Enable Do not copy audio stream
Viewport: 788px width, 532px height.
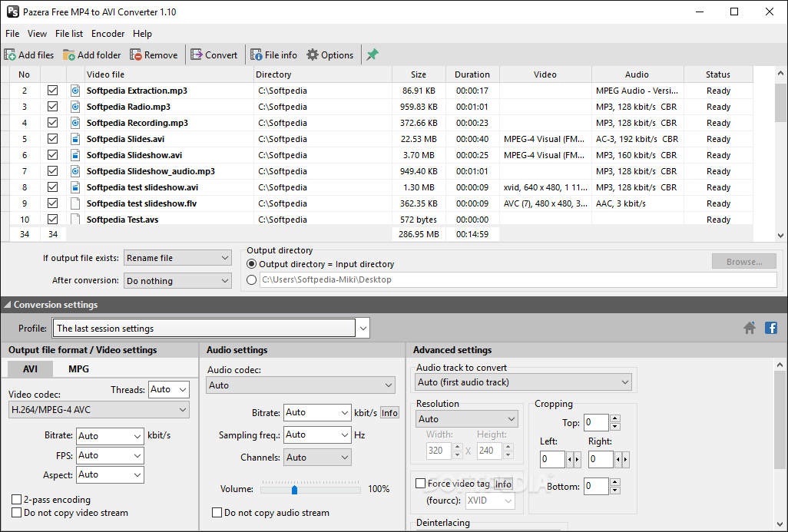tap(217, 513)
